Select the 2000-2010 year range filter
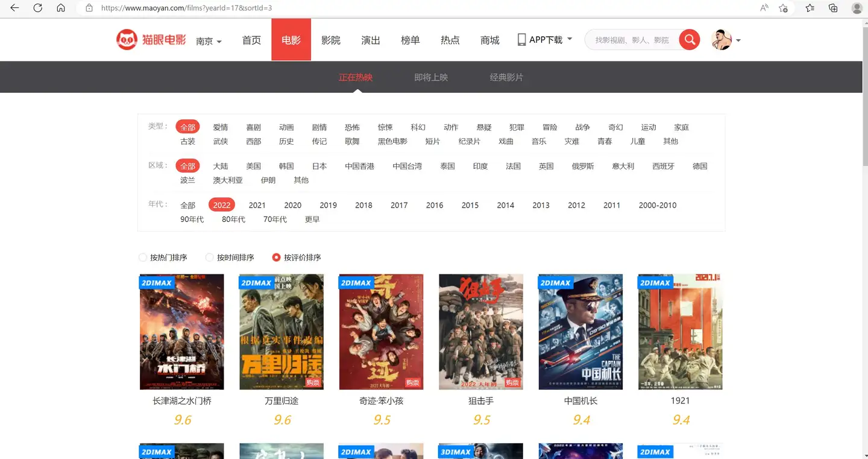Screen dimensions: 868x459 tap(658, 205)
